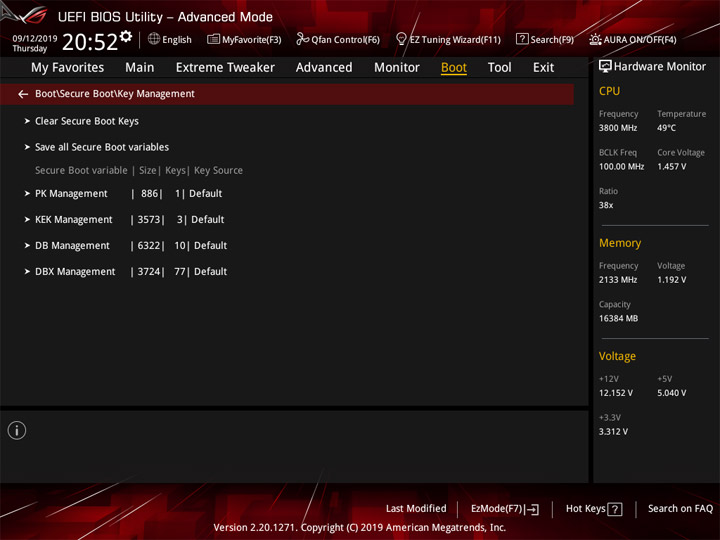Click the Hardware Monitor title
Screen dimensions: 720x540
pos(660,67)
